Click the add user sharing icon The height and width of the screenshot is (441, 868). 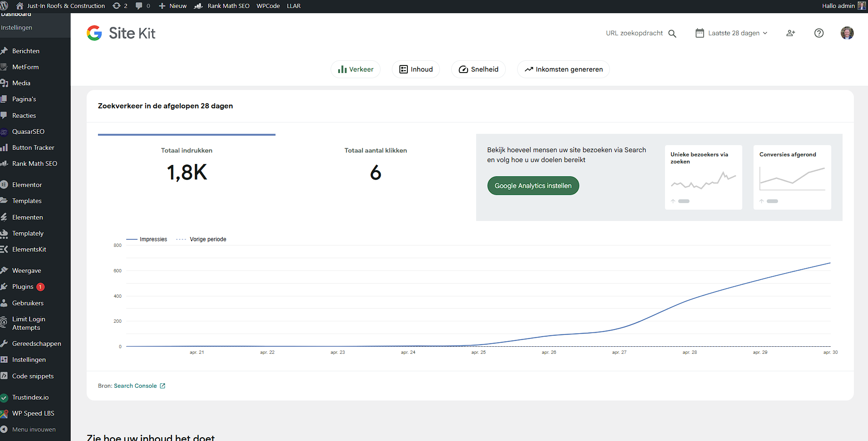tap(791, 33)
